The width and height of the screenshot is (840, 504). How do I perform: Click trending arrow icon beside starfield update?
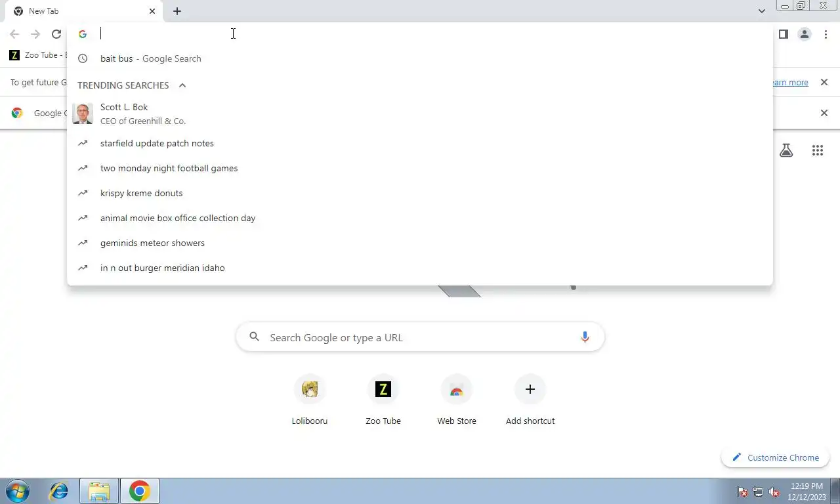[x=83, y=143]
